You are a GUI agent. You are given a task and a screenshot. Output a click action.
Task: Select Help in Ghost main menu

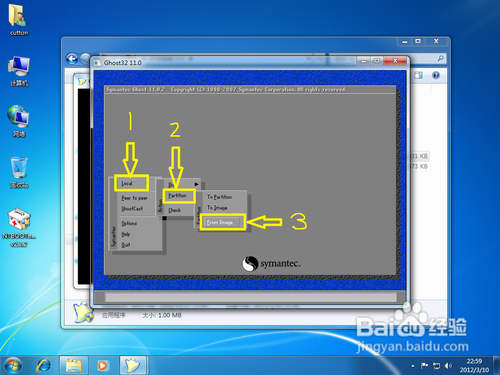(126, 234)
